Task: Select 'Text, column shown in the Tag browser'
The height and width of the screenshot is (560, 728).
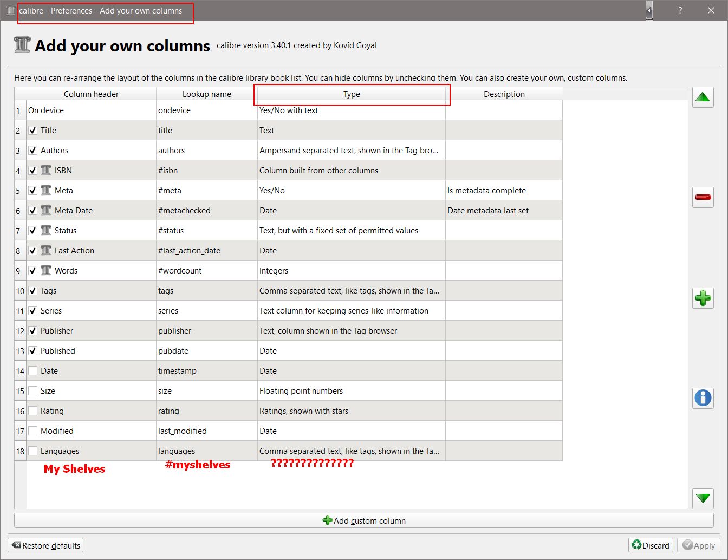Action: 352,331
